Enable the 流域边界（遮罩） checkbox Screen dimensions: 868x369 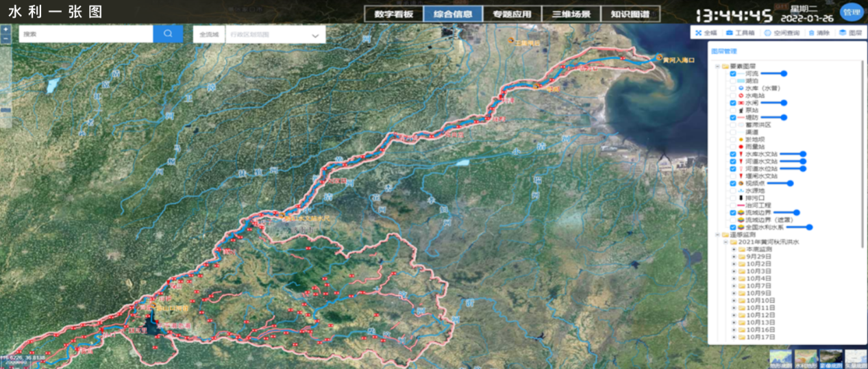tap(733, 220)
